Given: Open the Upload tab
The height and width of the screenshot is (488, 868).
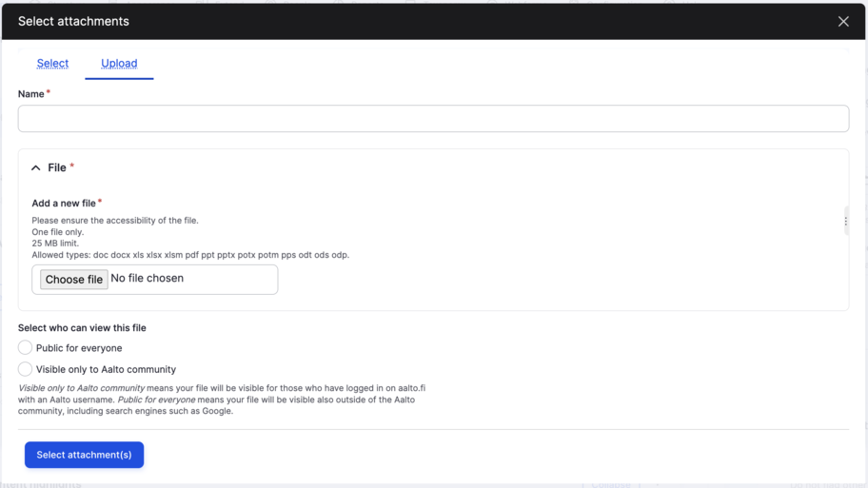Looking at the screenshot, I should 119,64.
